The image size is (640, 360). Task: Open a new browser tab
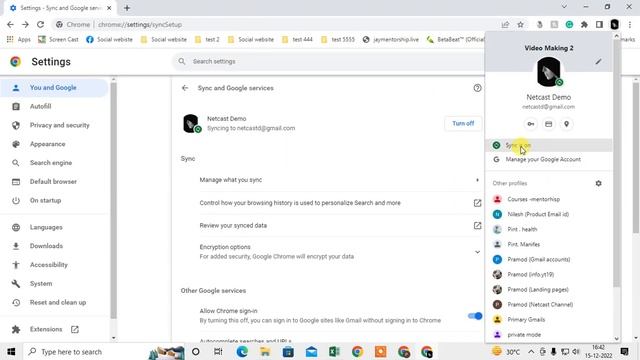[127, 8]
